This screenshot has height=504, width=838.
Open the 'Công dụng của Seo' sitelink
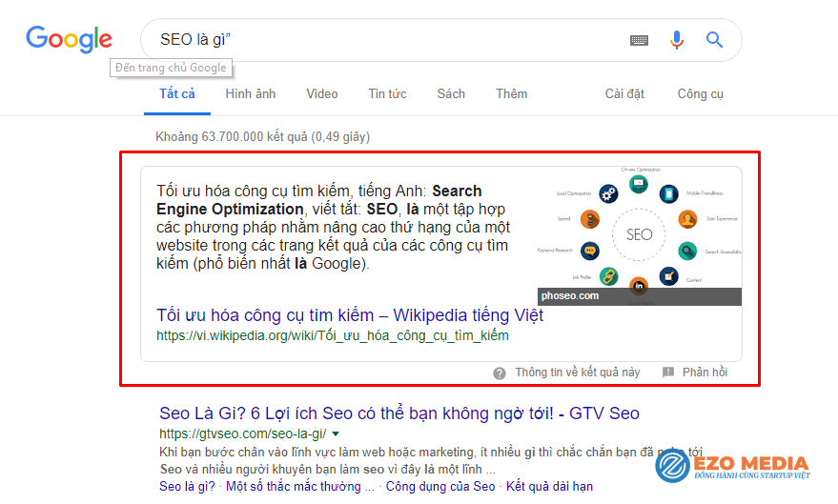tap(440, 487)
